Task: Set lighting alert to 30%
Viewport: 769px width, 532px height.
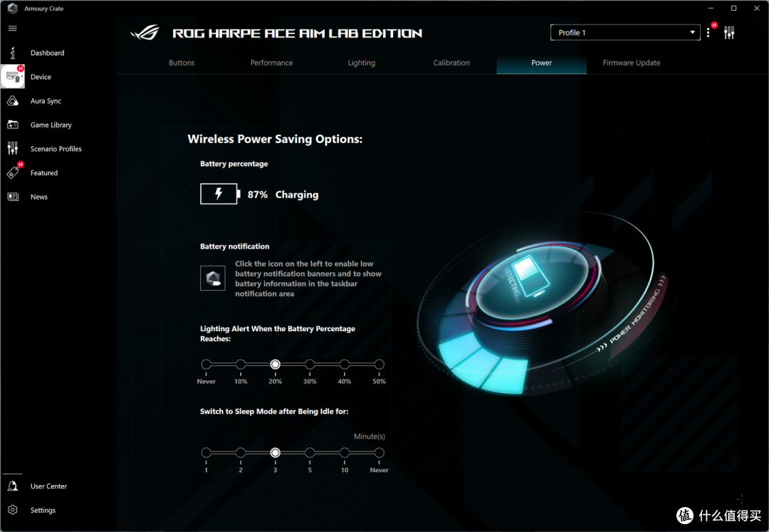Action: point(310,365)
